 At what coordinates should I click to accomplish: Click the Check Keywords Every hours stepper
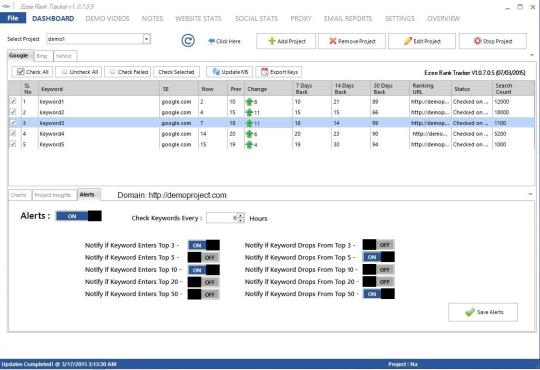click(241, 218)
